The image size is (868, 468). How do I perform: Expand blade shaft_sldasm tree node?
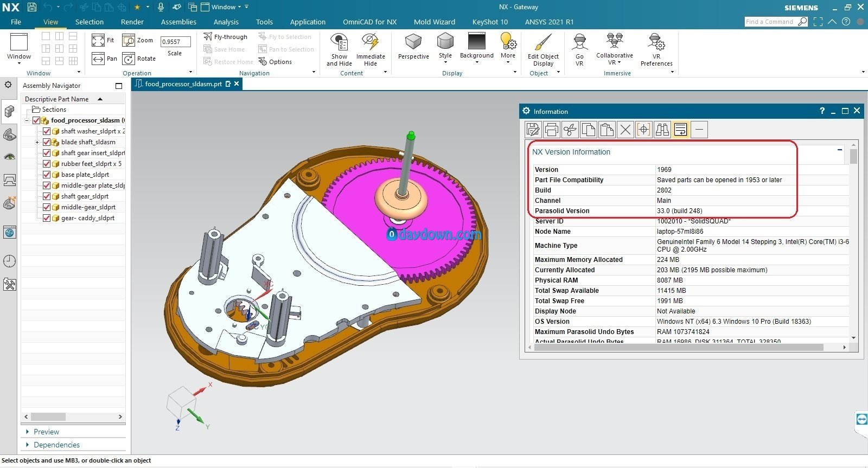click(37, 142)
